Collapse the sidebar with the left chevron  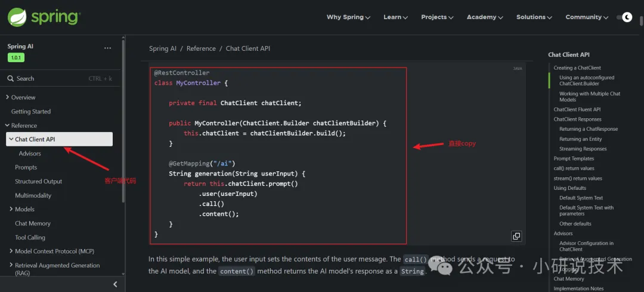[x=116, y=284]
